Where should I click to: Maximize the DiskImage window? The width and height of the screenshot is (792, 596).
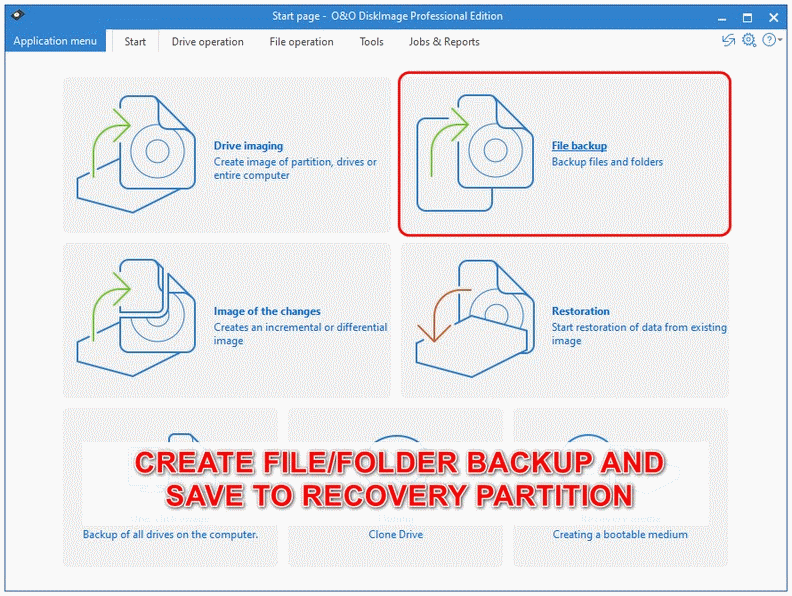click(x=748, y=18)
